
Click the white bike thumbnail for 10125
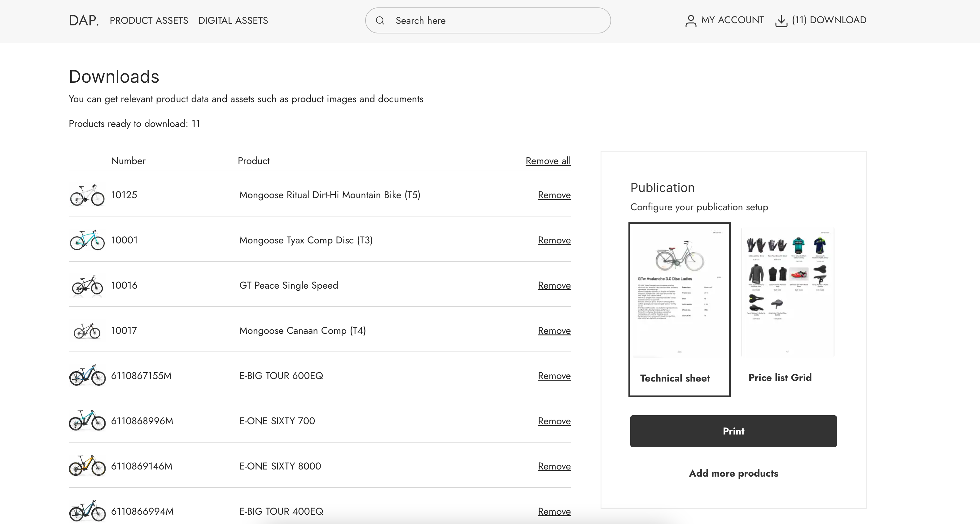pos(87,195)
